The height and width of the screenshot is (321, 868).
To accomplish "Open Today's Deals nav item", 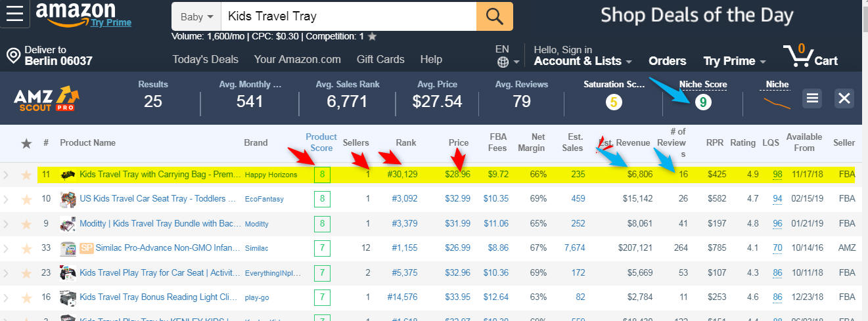I will coord(205,59).
